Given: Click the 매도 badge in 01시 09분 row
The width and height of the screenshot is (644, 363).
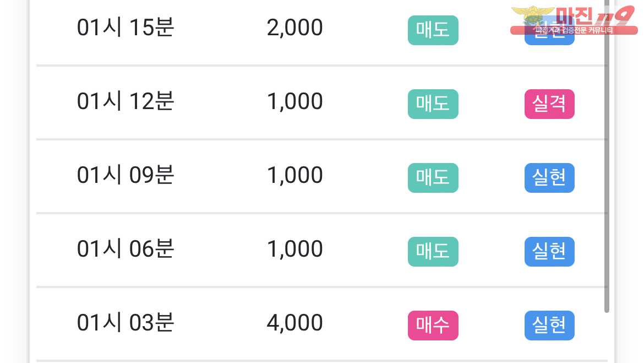Looking at the screenshot, I should [433, 177].
